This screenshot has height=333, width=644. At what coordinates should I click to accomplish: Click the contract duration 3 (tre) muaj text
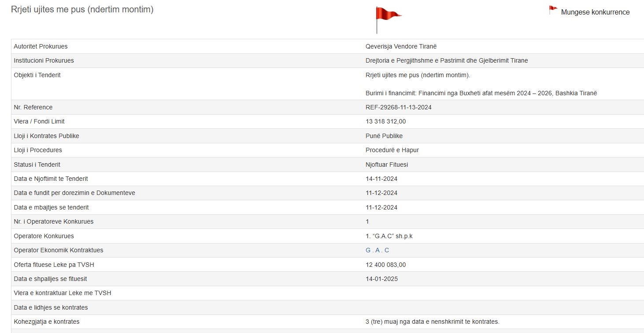pyautogui.click(x=432, y=322)
